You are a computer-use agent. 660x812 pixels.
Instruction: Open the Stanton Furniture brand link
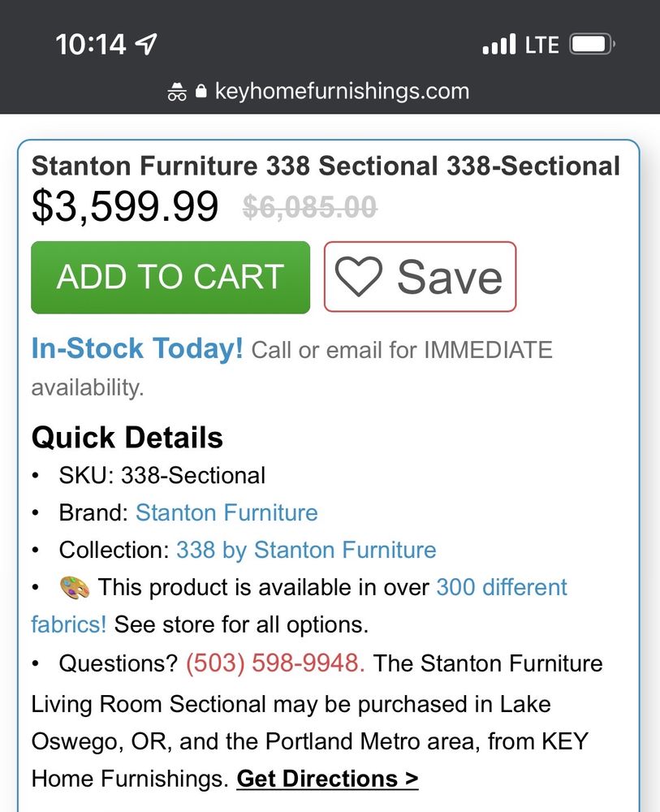coord(226,513)
